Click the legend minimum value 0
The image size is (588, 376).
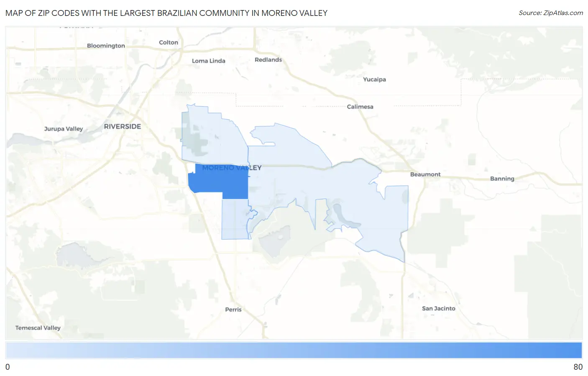coord(8,367)
